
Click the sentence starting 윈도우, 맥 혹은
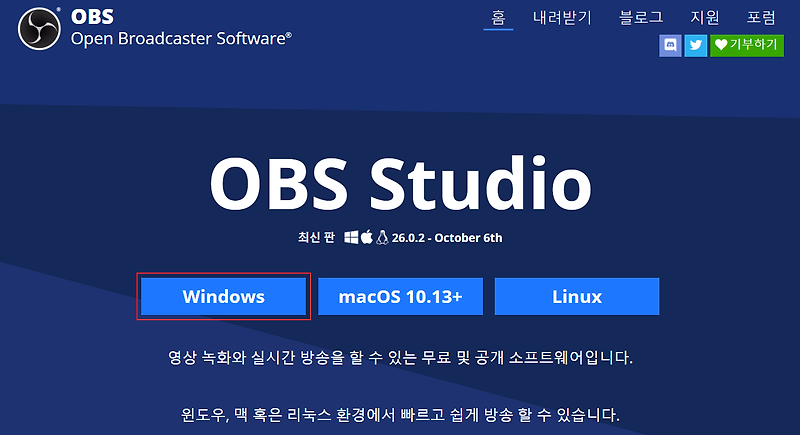pyautogui.click(x=401, y=414)
